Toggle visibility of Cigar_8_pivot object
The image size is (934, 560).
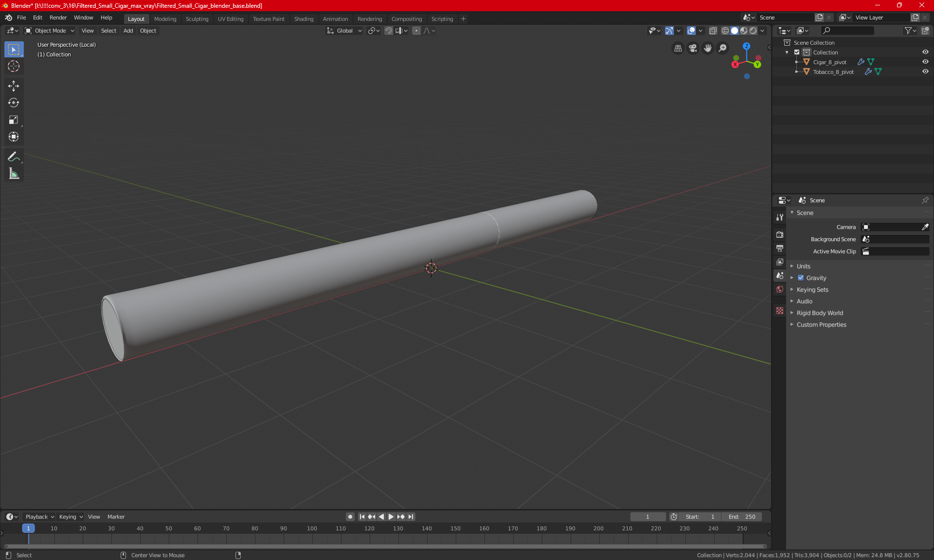click(927, 61)
